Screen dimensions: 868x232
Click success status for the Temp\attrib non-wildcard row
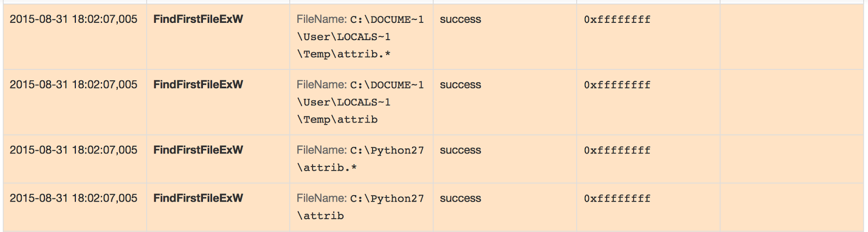coord(460,85)
